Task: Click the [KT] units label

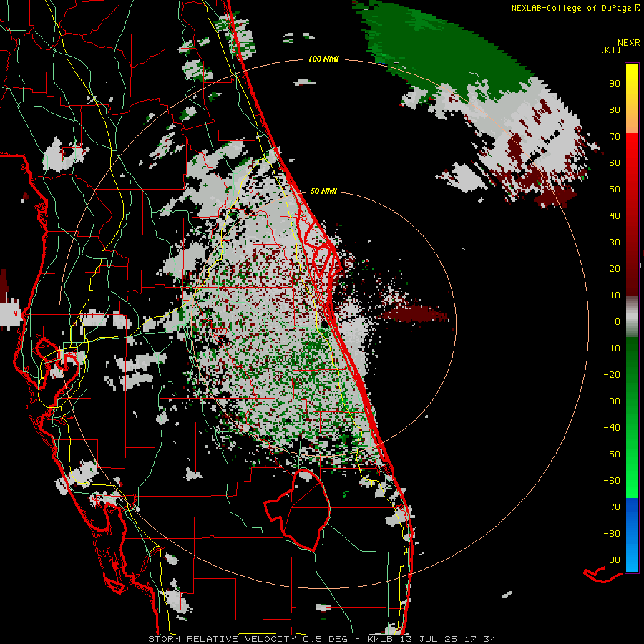Action: pyautogui.click(x=610, y=49)
